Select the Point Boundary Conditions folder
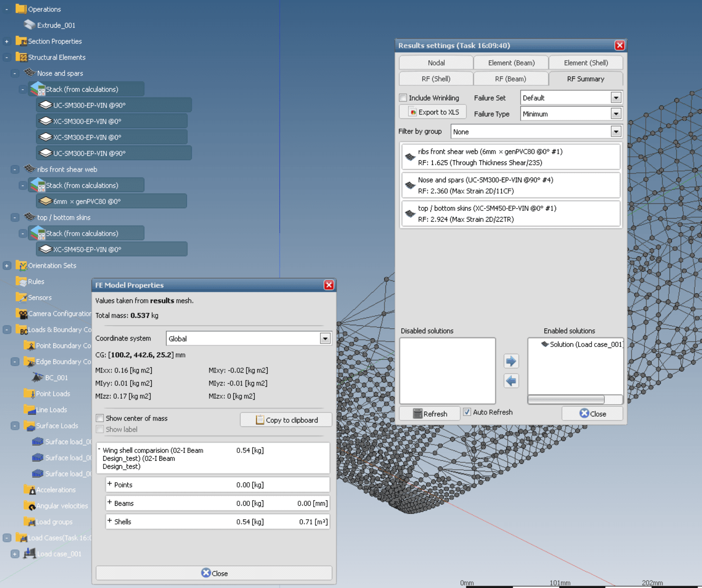Screen dimensions: 702x588 click(58, 346)
